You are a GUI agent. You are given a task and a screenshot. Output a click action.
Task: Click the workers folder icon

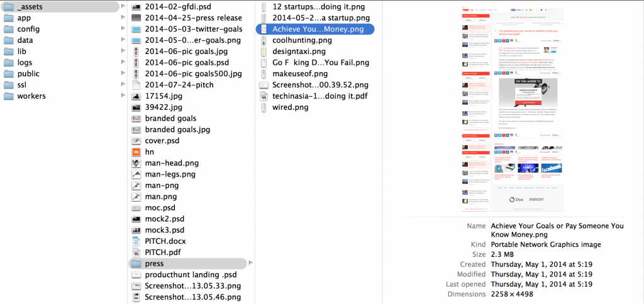click(x=9, y=96)
